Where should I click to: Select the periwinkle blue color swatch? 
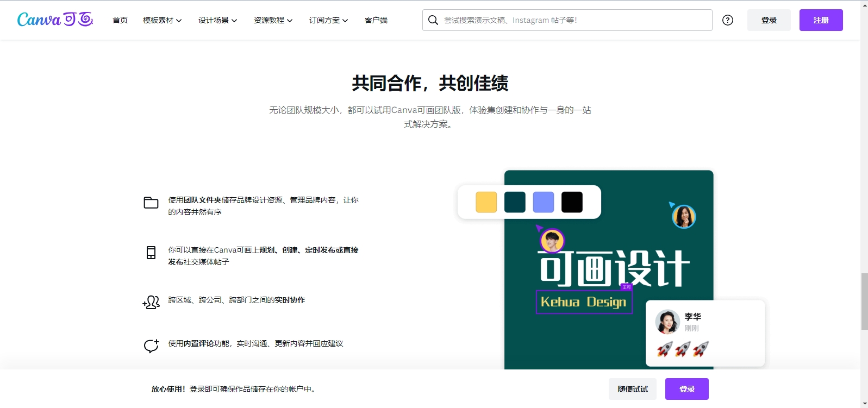[x=544, y=202]
